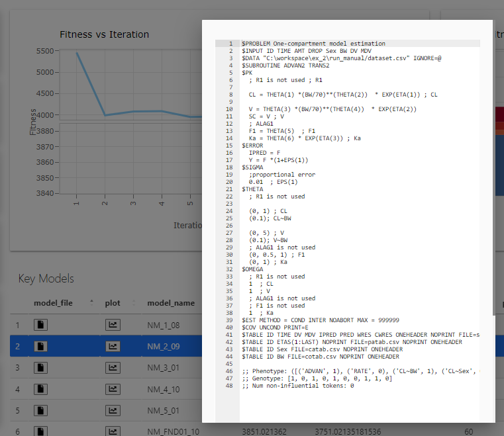Select model name NM_5_01
This screenshot has height=436, width=504.
(x=163, y=411)
